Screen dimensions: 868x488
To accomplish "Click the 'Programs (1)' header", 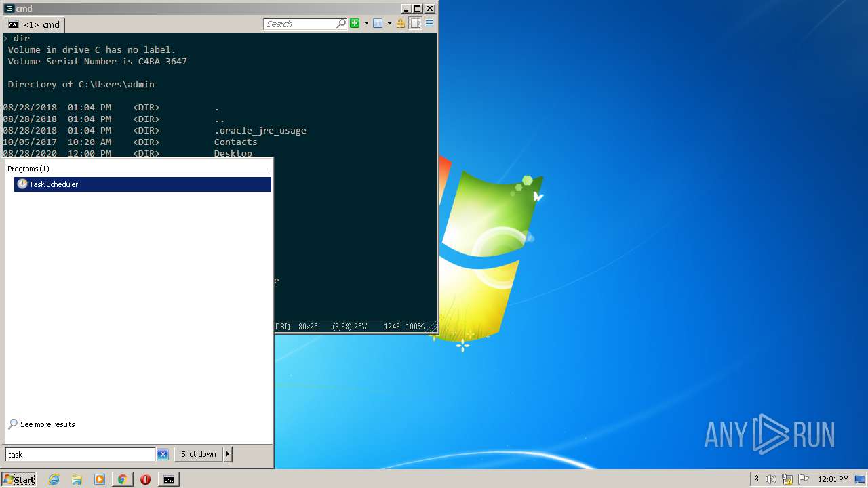I will pyautogui.click(x=28, y=169).
